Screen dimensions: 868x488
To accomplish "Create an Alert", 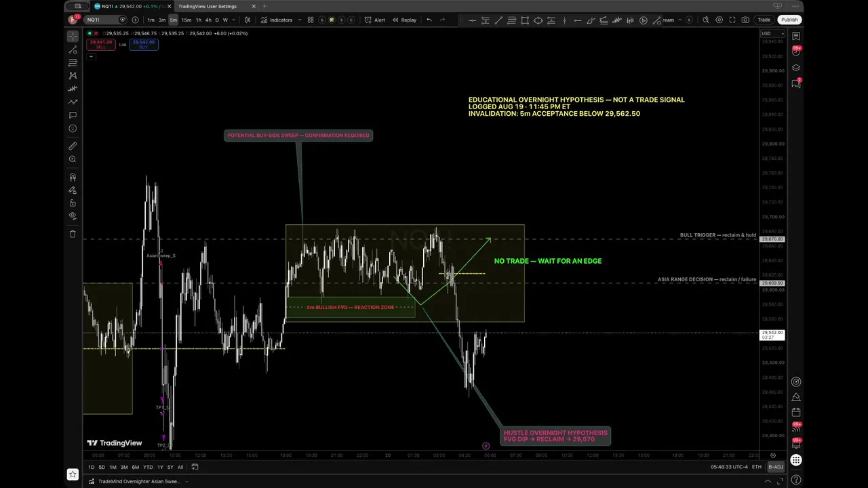I will click(x=375, y=20).
